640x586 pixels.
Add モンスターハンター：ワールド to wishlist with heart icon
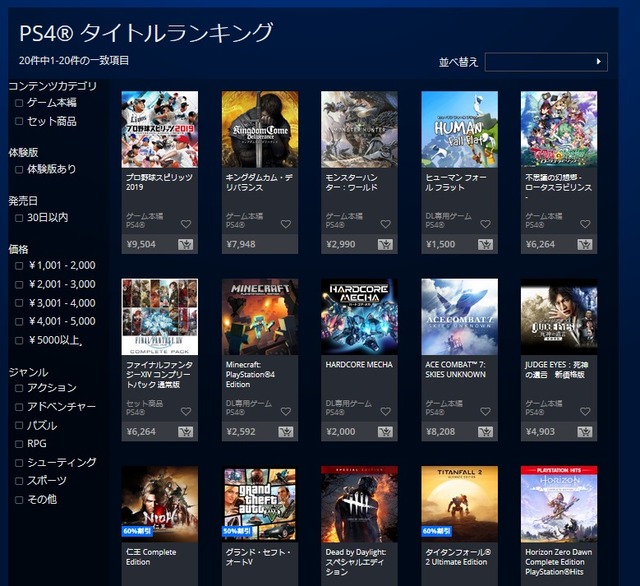[385, 224]
